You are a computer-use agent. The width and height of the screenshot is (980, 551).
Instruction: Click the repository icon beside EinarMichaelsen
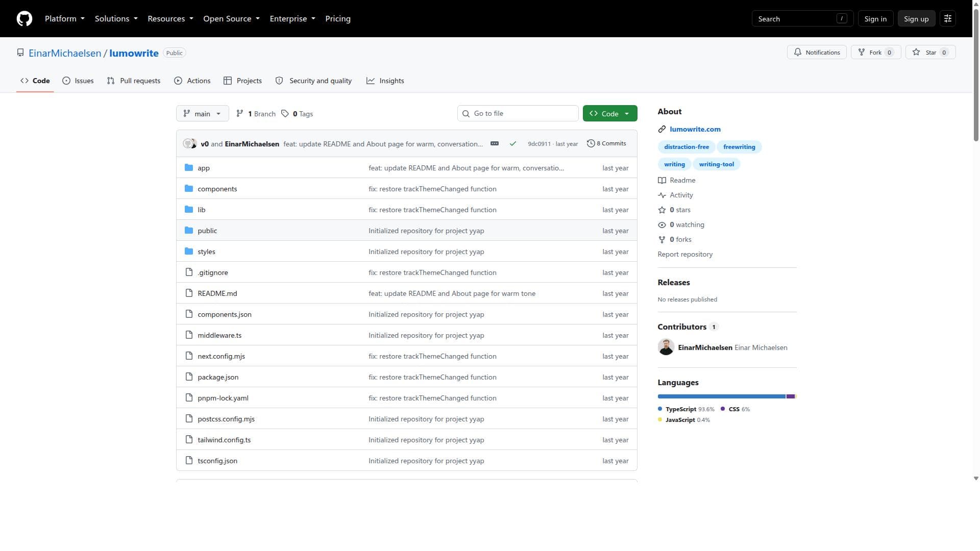(20, 53)
